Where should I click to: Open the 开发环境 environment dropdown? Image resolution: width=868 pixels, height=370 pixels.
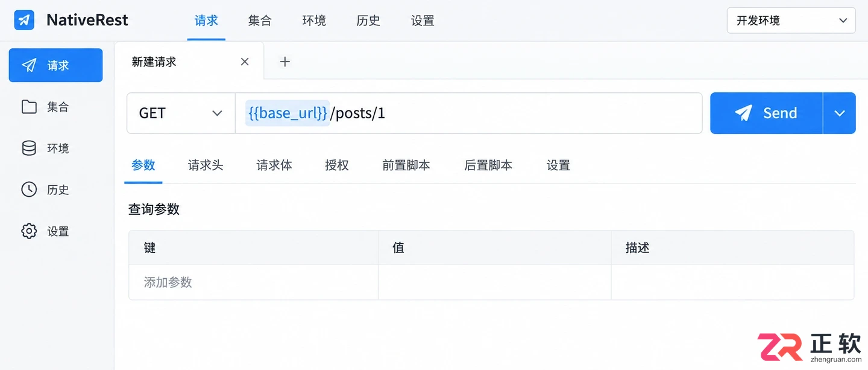[791, 21]
